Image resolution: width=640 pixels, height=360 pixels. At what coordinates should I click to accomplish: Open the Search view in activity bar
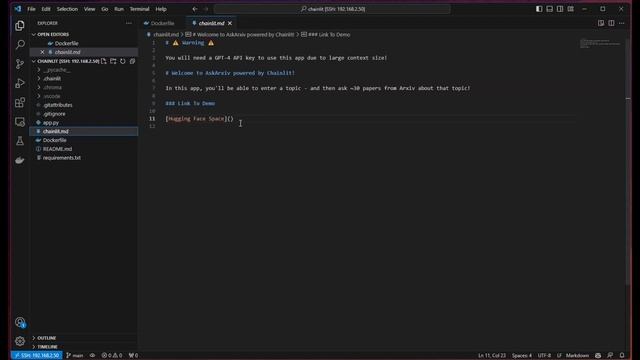click(x=20, y=44)
